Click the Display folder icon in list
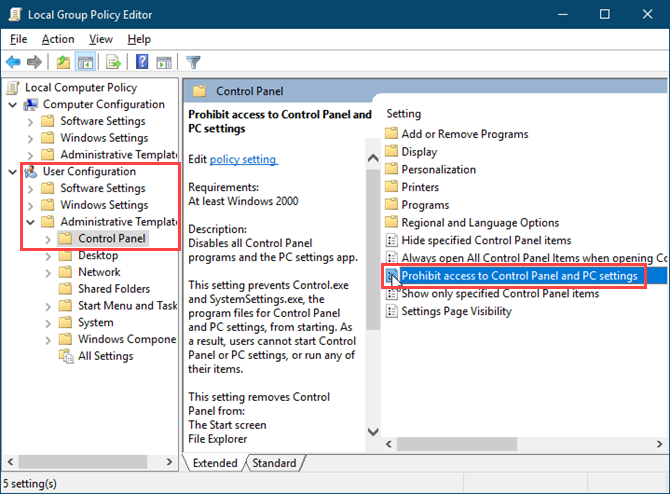Viewport: 670px width, 494px height. coord(391,151)
